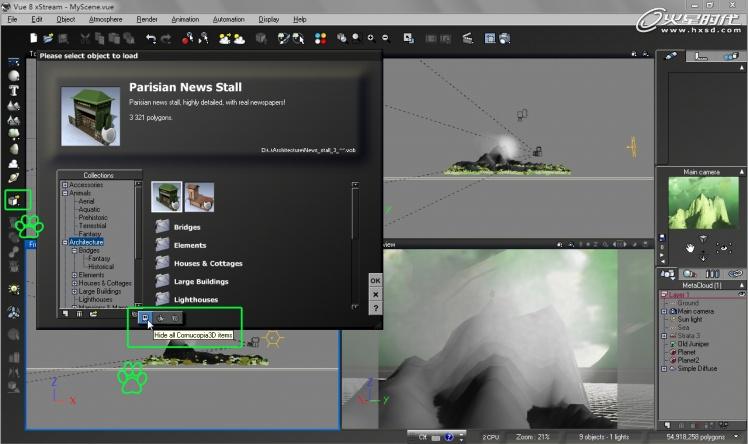
Task: Click the Undo arrow icon
Action: tap(151, 39)
